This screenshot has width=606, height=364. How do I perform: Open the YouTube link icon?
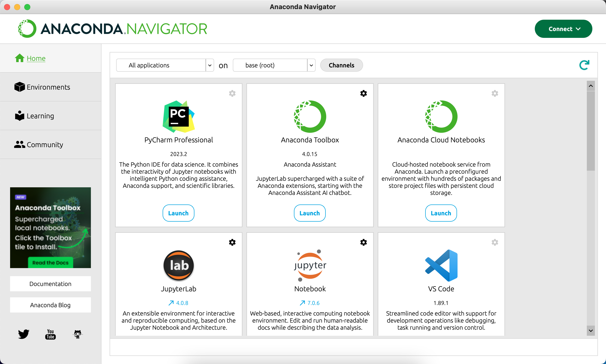(x=50, y=334)
